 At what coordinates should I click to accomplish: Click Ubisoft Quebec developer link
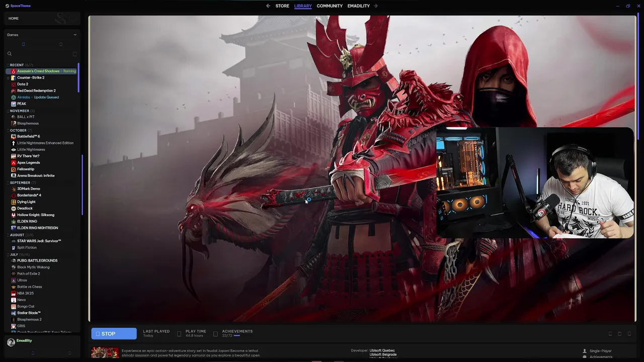(382, 350)
